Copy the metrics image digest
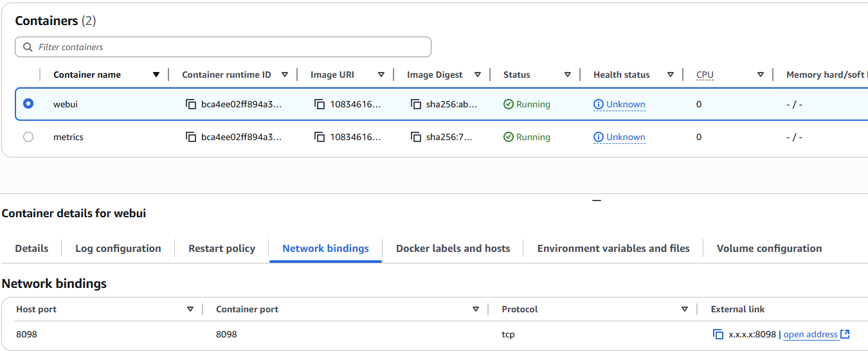 (x=416, y=137)
